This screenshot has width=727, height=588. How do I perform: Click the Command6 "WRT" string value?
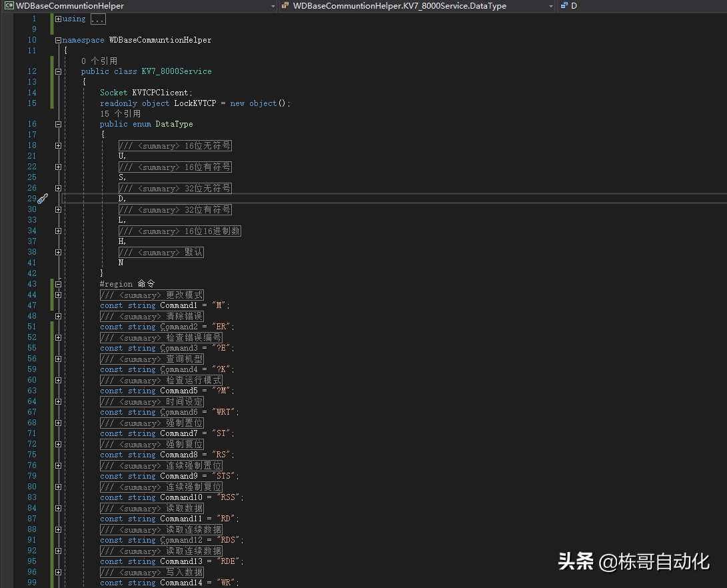pyautogui.click(x=225, y=412)
